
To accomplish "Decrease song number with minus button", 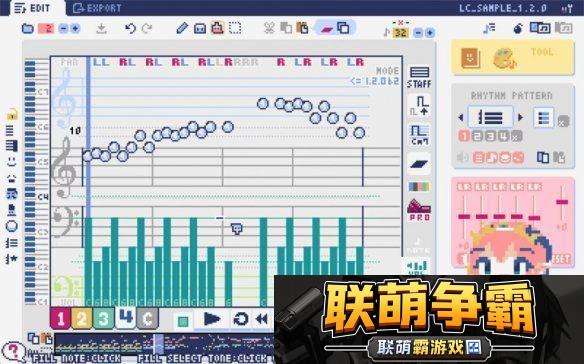I will coord(63,28).
